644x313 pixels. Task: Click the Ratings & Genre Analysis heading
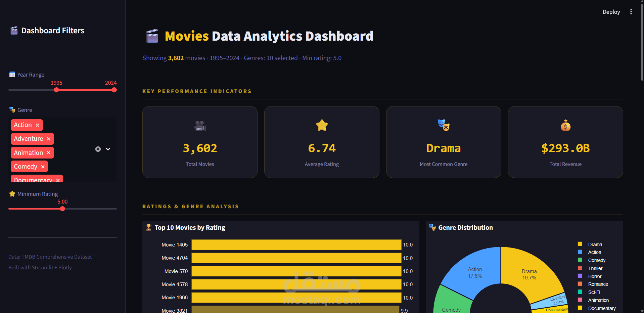tap(191, 207)
